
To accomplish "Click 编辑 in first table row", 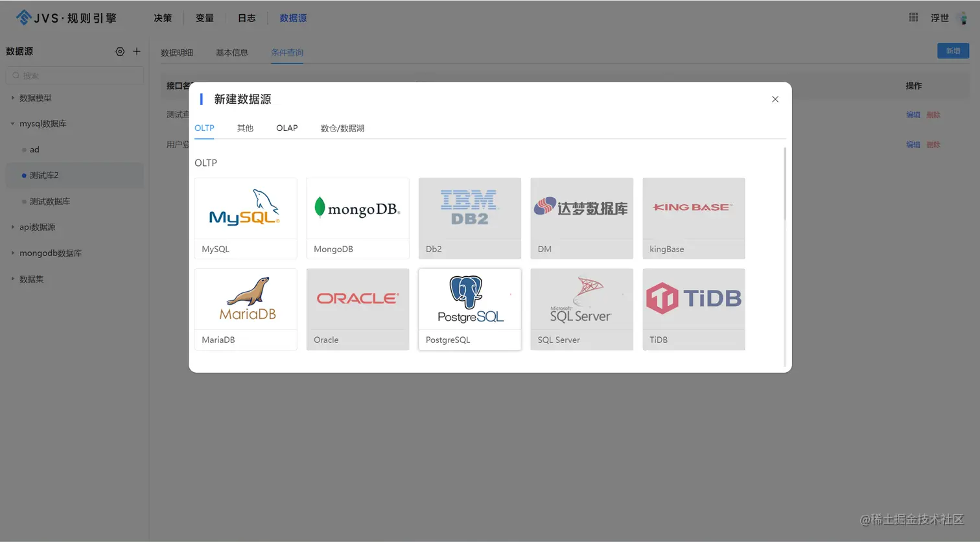I will coord(913,115).
